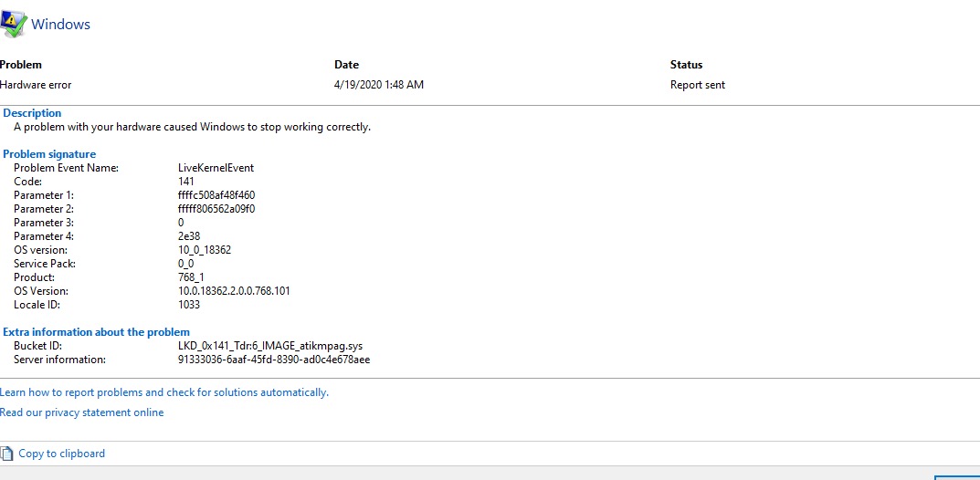The image size is (980, 480).
Task: Select the Server information GUID value
Action: 274,360
